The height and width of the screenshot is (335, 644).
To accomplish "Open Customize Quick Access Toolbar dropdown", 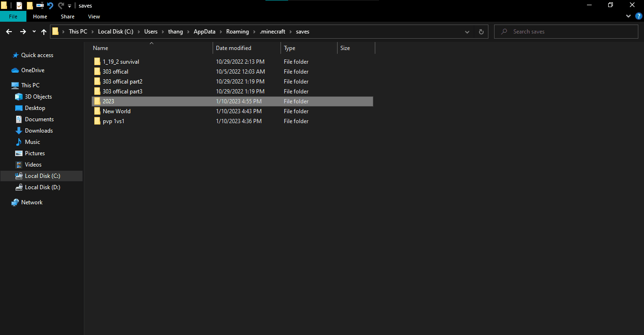I will (x=69, y=6).
